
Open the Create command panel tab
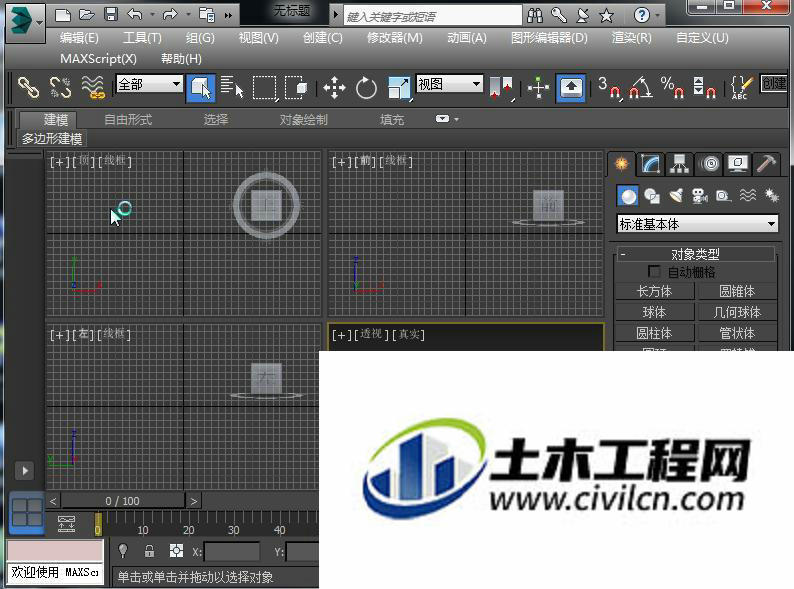[621, 164]
